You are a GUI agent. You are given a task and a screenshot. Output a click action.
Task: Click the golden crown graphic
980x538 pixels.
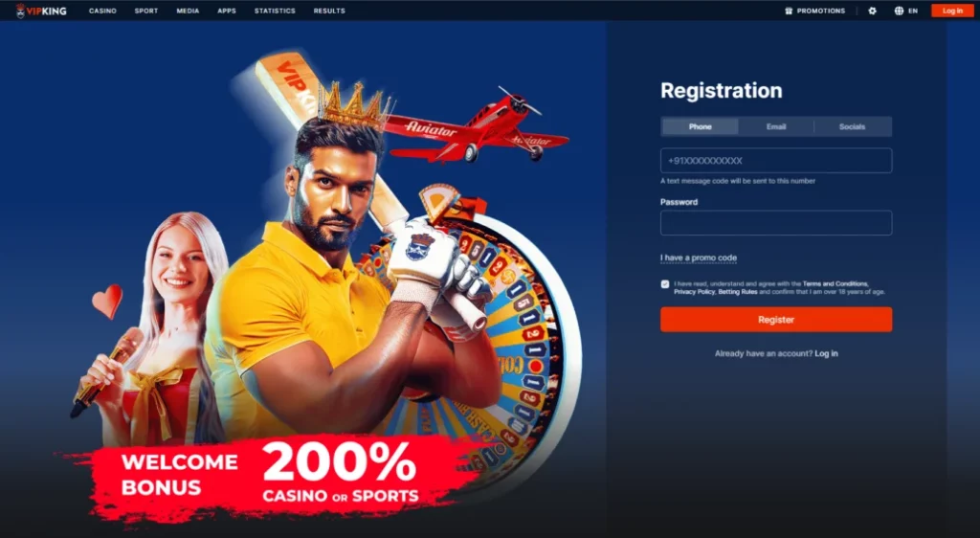pyautogui.click(x=354, y=105)
